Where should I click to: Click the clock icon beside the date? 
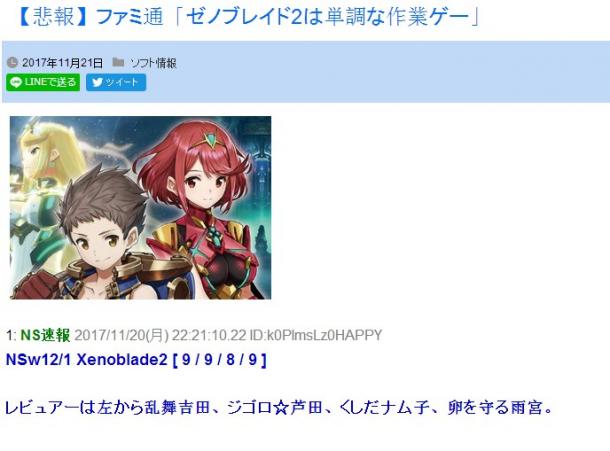point(12,62)
